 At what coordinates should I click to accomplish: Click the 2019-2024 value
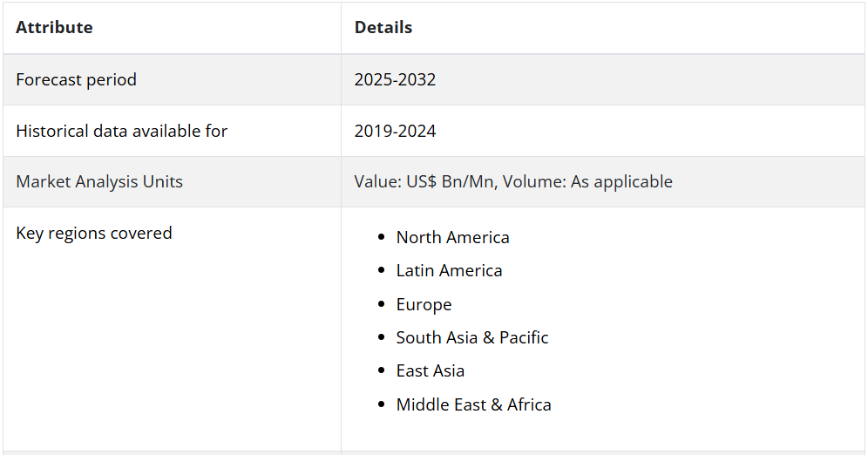click(x=395, y=131)
